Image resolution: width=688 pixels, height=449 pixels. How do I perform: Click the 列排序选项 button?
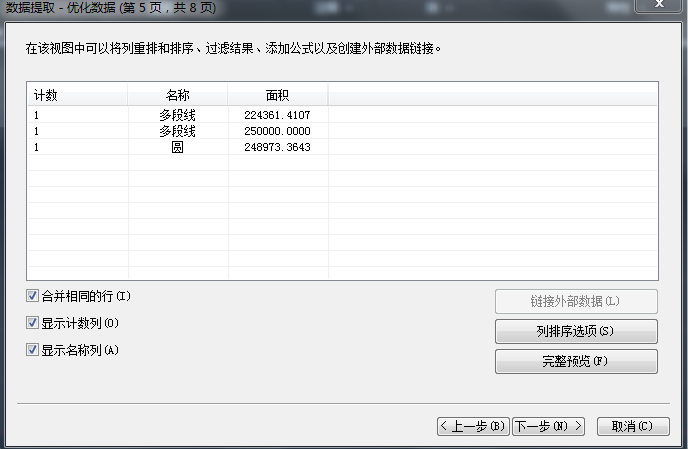click(576, 331)
